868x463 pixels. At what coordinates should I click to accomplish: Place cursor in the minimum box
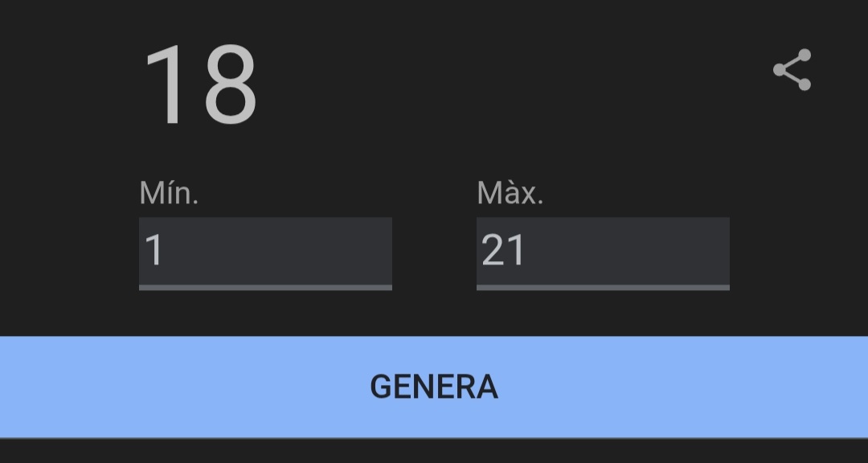[x=265, y=251]
